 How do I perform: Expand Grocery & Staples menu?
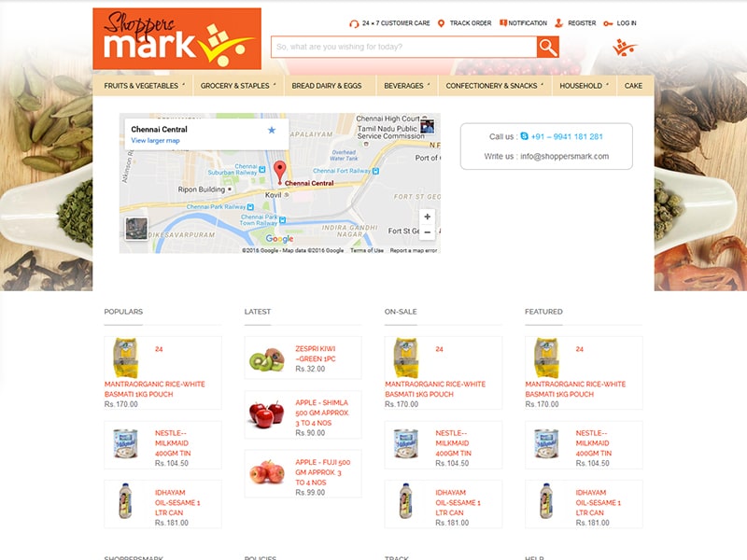click(x=237, y=86)
